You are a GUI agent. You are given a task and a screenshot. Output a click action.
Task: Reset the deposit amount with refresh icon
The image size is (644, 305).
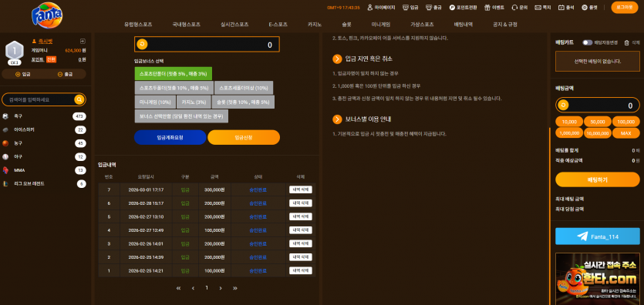click(x=142, y=44)
